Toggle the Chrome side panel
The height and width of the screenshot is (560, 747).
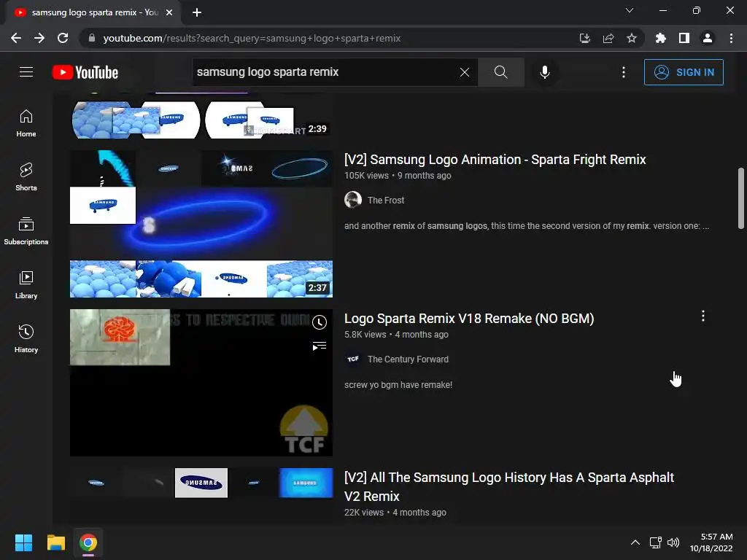(x=684, y=38)
